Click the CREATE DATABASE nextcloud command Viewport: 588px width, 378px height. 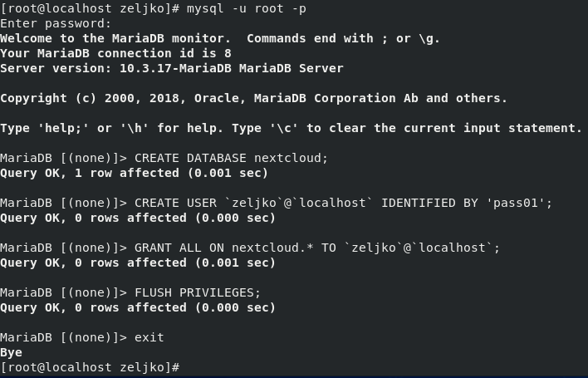click(x=231, y=158)
